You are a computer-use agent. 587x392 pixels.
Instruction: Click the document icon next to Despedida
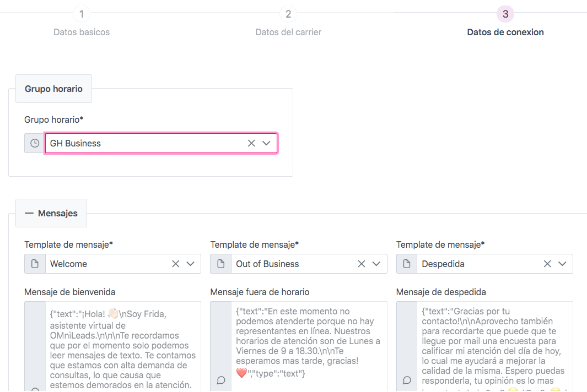pos(407,264)
